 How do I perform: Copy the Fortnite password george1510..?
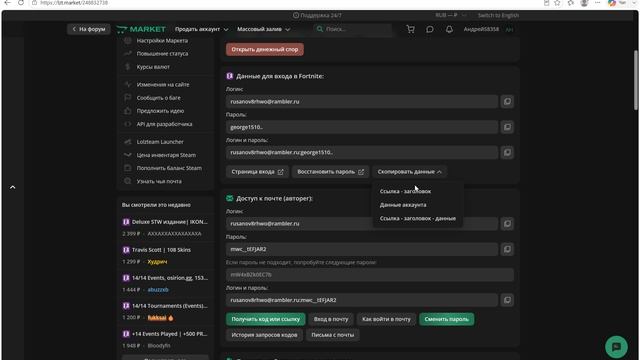[x=507, y=127]
